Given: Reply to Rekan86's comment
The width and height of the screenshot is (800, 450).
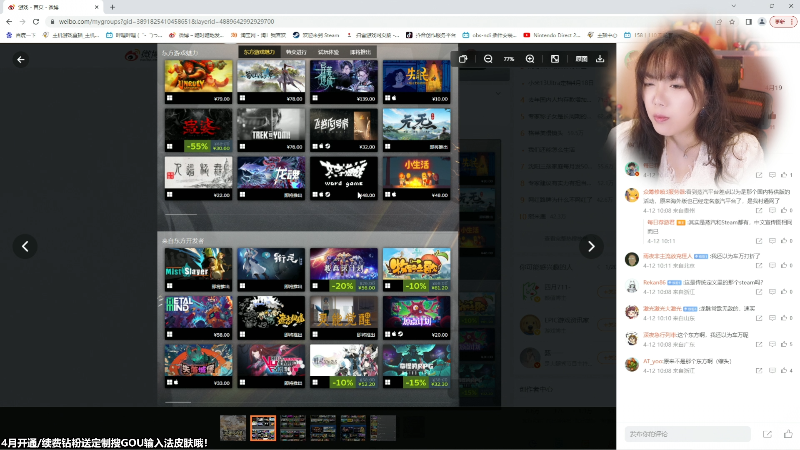Looking at the screenshot, I should pyautogui.click(x=772, y=292).
